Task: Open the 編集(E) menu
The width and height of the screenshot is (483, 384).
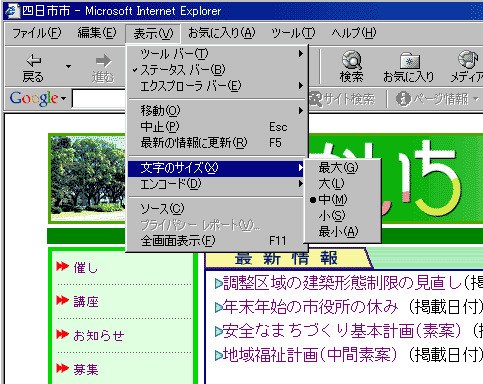Action: 97,33
